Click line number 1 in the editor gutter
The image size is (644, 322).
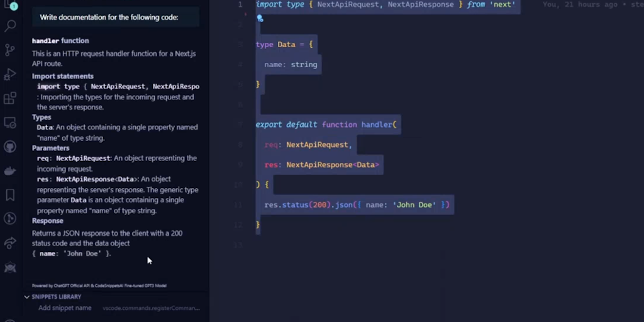coord(240,4)
